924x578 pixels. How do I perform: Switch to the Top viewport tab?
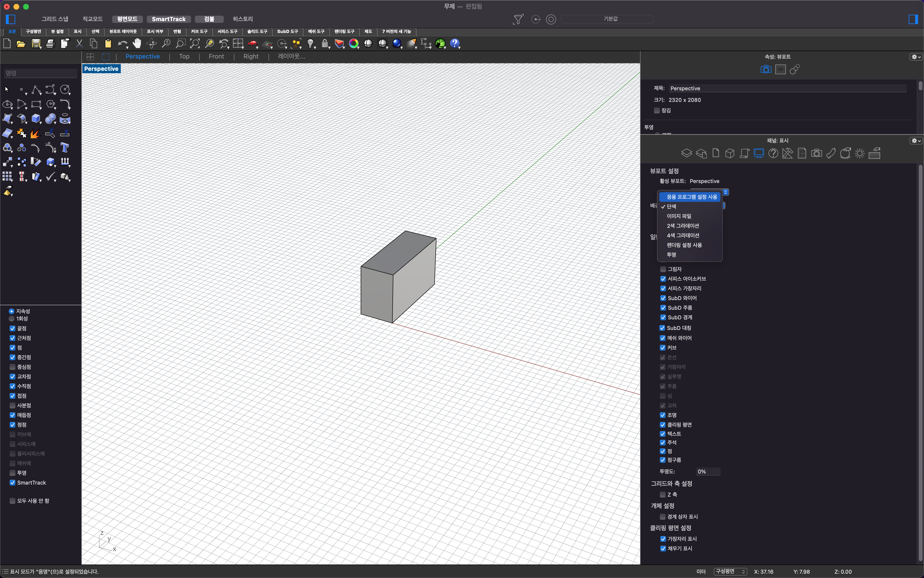tap(184, 57)
